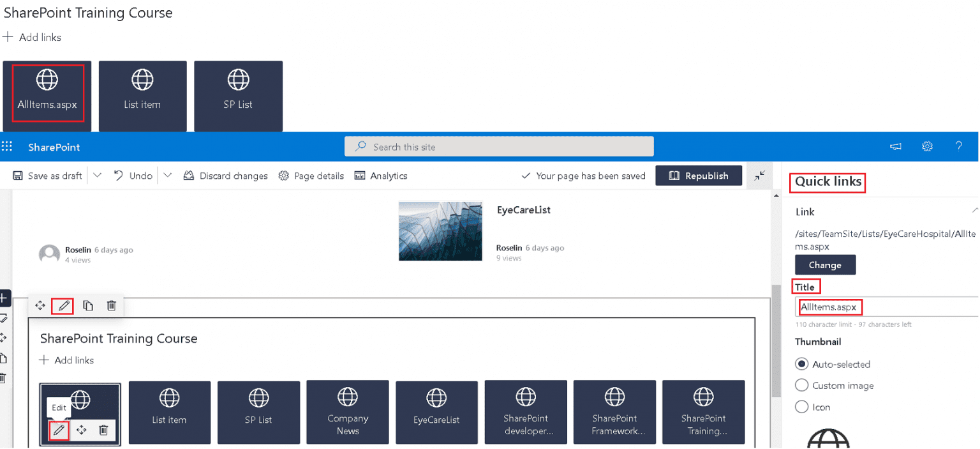Screen dimensions: 980x449
Task: Click the Edit pencil on the web part toolbar
Action: [62, 305]
